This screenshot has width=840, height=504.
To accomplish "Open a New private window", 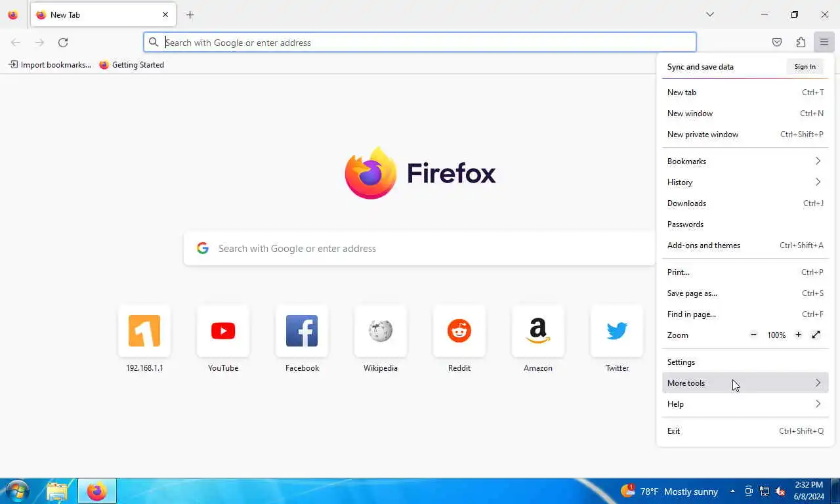I will coord(745,135).
